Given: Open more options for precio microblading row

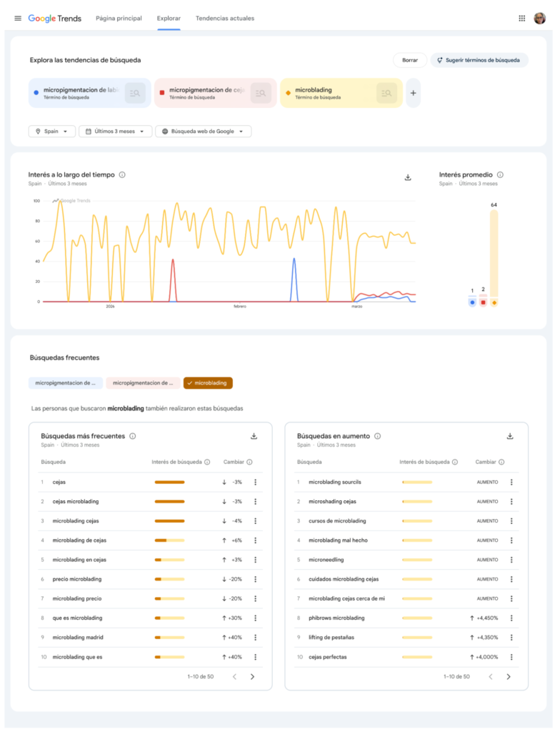Looking at the screenshot, I should 255,579.
